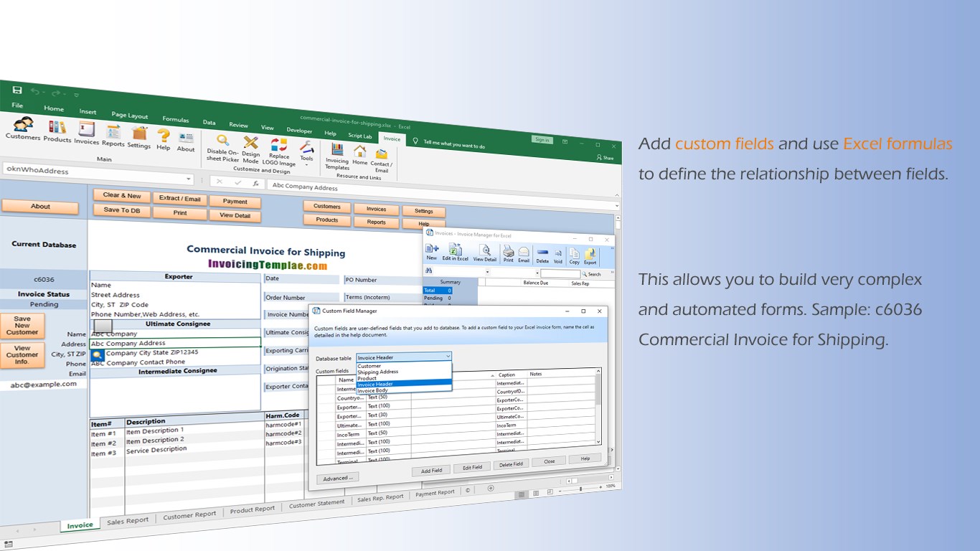
Task: Open Customers from the Invoice ribbon
Action: pyautogui.click(x=23, y=128)
